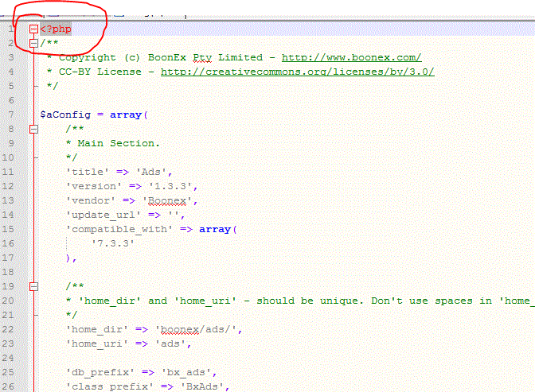Collapse the comment fold marker on line 19
The width and height of the screenshot is (535, 392).
click(33, 287)
